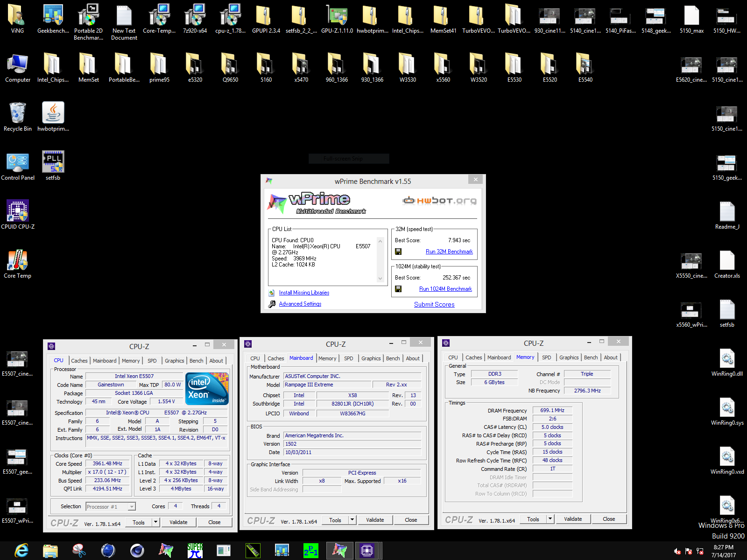Select the CPUID CPU-Z desktop shortcut
The height and width of the screenshot is (560, 747).
(18, 215)
